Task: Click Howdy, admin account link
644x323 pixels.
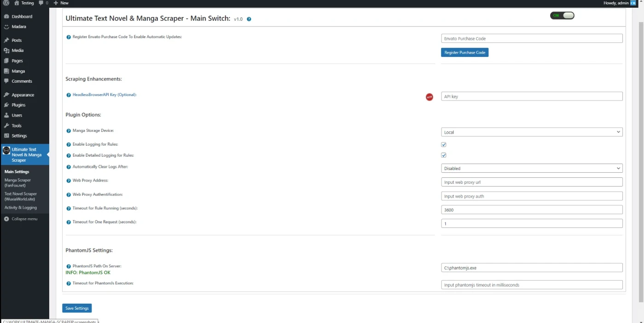Action: (x=617, y=3)
